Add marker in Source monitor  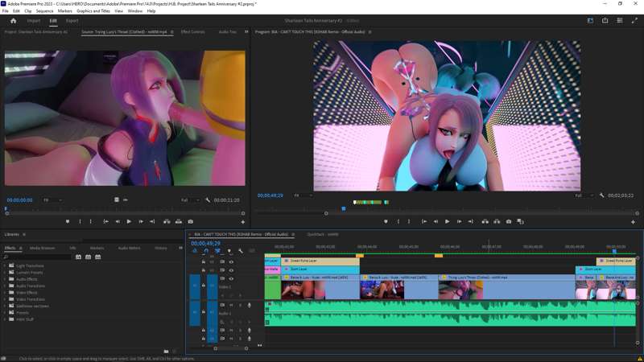pos(68,222)
